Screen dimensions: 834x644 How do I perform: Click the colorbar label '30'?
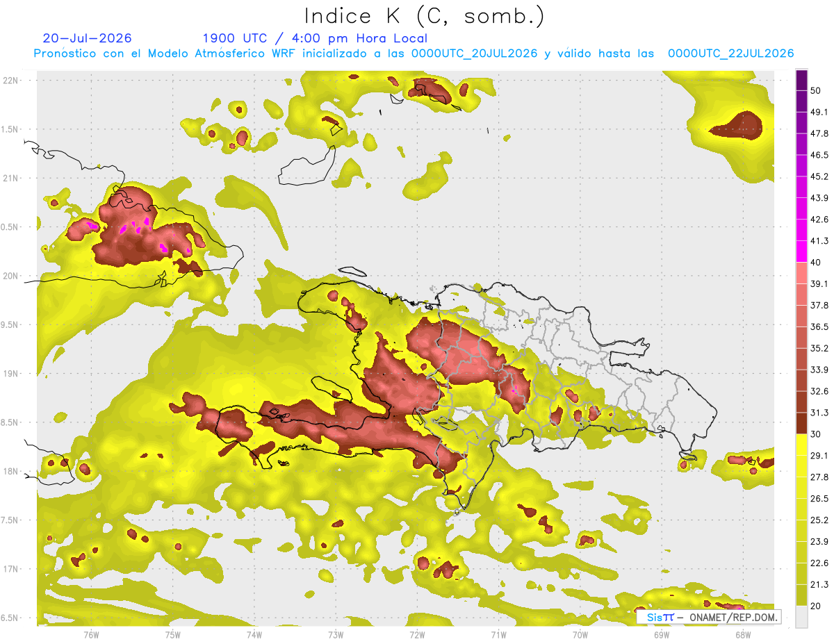pos(816,434)
